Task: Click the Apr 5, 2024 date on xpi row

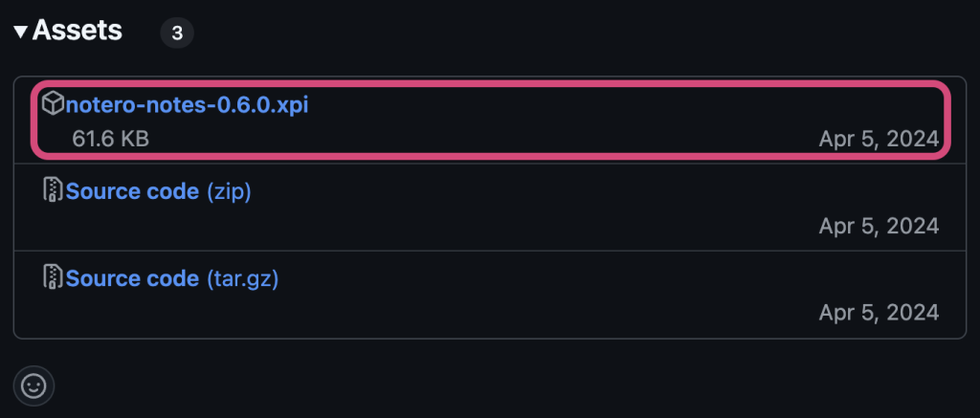Action: coord(879,139)
